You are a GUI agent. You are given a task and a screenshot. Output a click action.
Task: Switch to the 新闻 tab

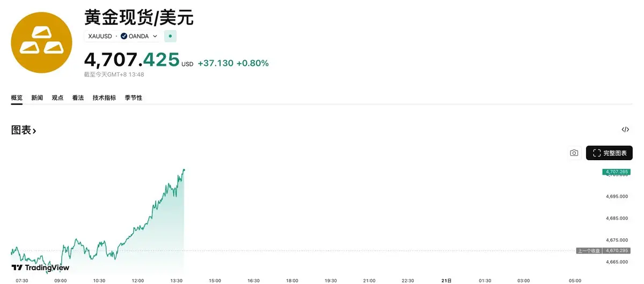click(x=37, y=98)
